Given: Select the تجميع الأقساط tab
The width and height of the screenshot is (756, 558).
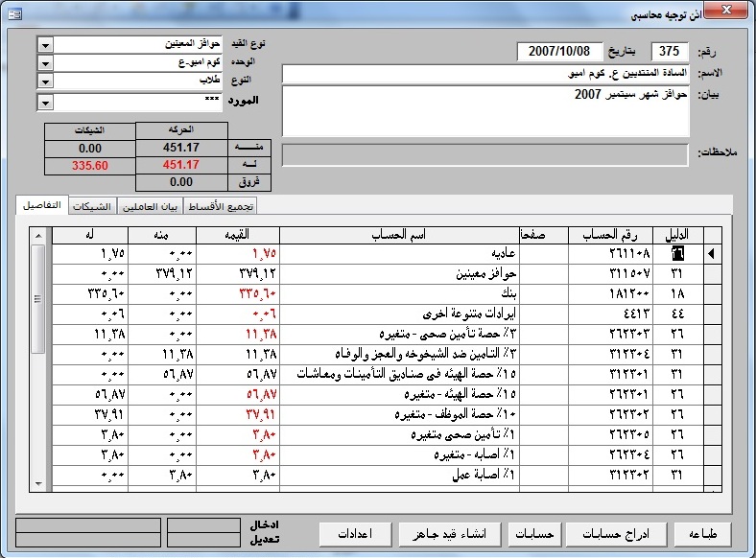Looking at the screenshot, I should tap(221, 207).
